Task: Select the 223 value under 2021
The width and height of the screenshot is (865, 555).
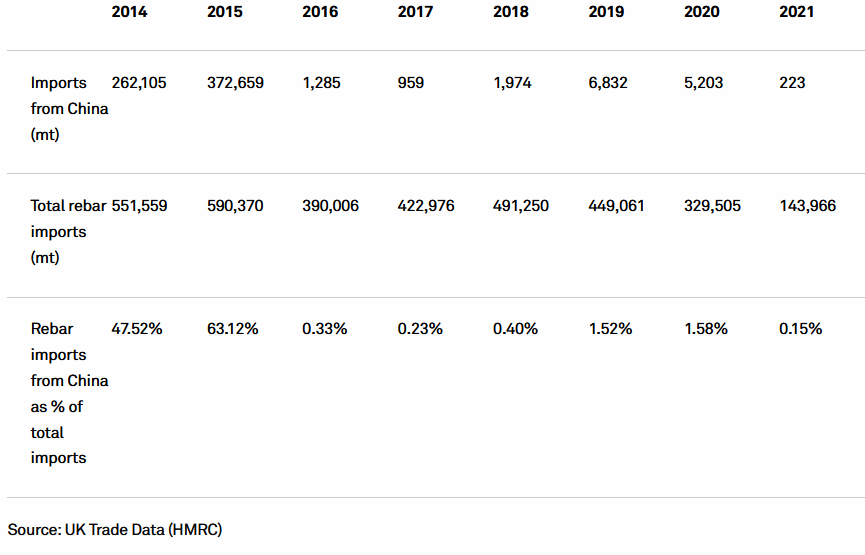Action: [x=792, y=83]
